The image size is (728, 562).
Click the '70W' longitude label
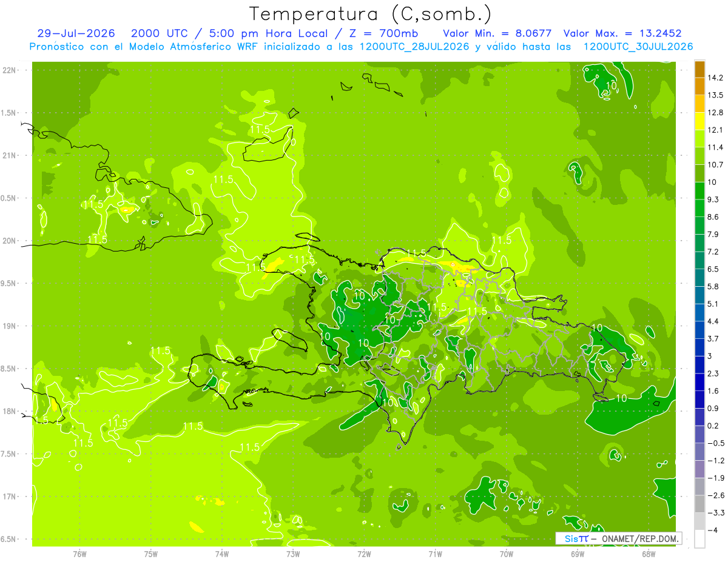tap(507, 554)
